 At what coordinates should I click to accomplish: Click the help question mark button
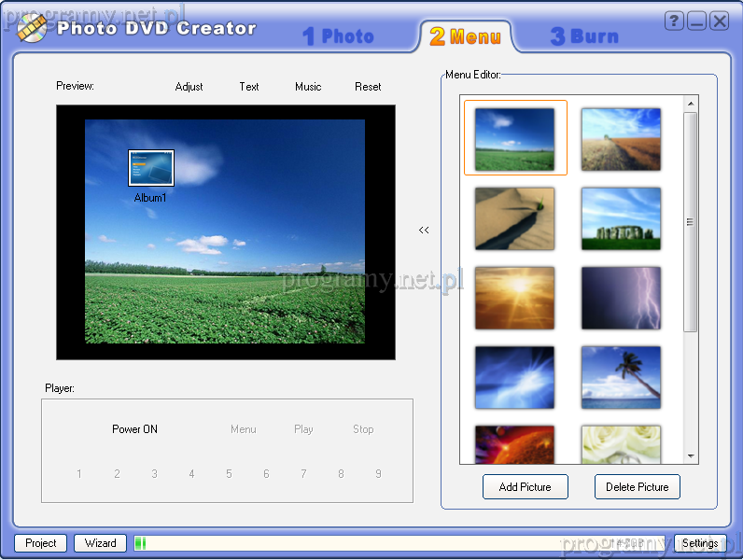[x=674, y=21]
